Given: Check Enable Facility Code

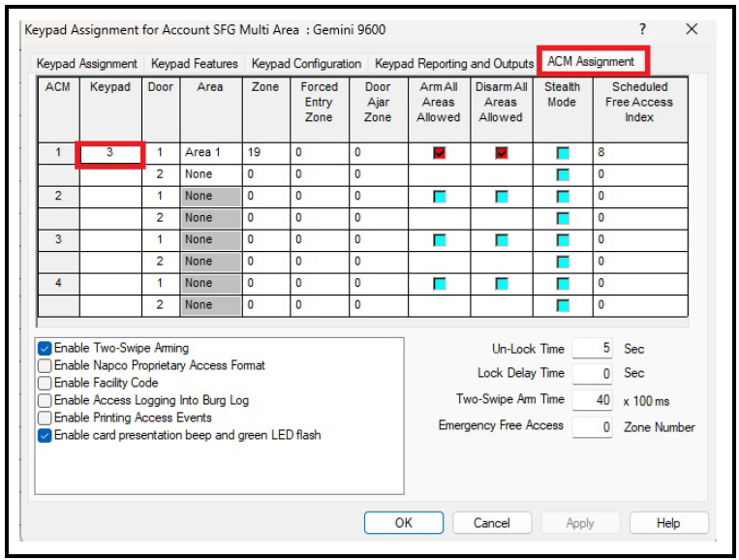Looking at the screenshot, I should pos(45,384).
